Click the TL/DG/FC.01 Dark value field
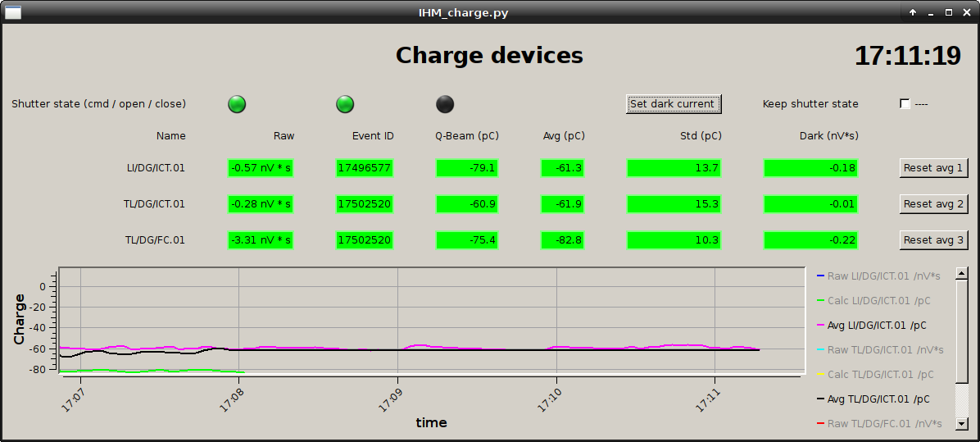Viewport: 980px width, 442px height. click(810, 240)
